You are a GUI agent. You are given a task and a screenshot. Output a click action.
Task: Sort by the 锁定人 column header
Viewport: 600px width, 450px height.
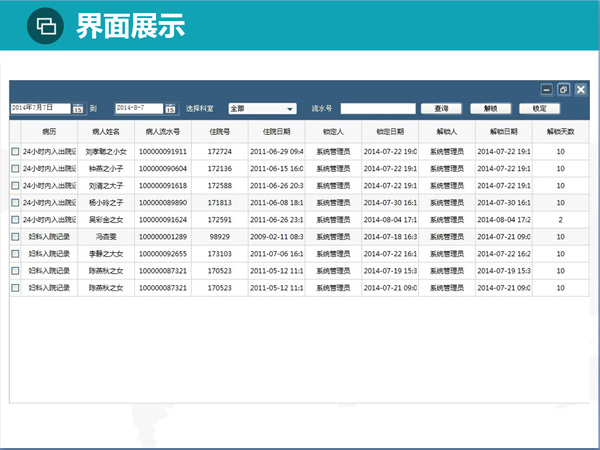tap(333, 132)
